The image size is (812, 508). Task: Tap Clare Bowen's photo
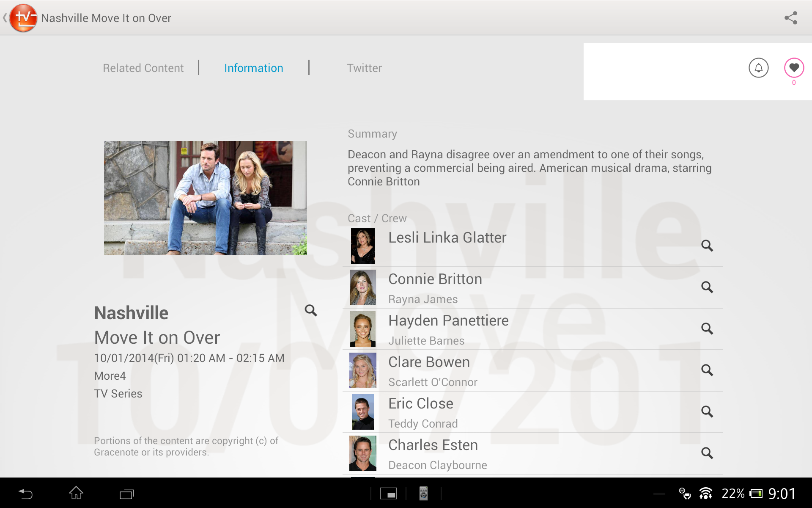[x=363, y=370]
